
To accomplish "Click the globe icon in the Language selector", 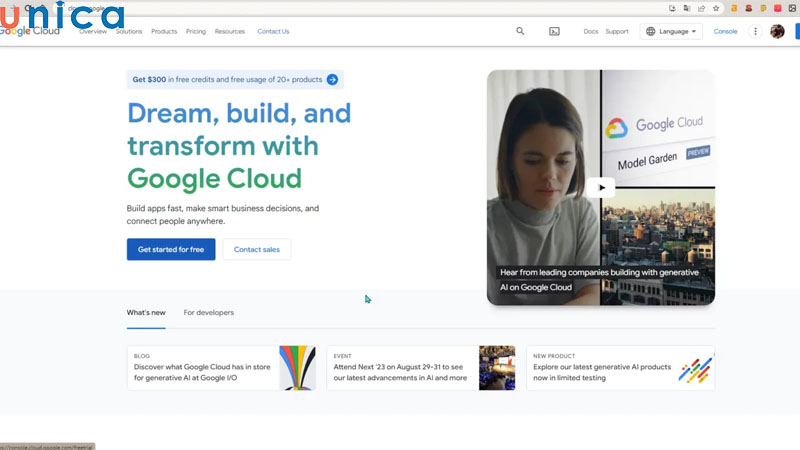I will tap(651, 31).
